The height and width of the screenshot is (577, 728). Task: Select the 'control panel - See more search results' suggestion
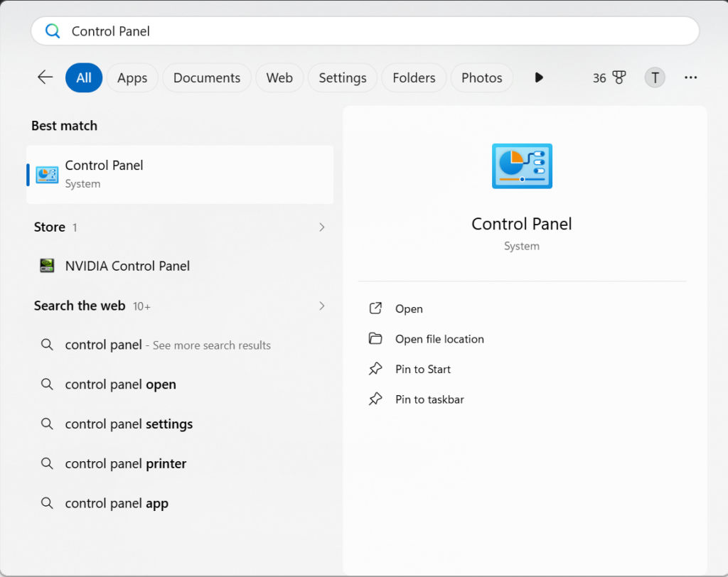pos(180,345)
